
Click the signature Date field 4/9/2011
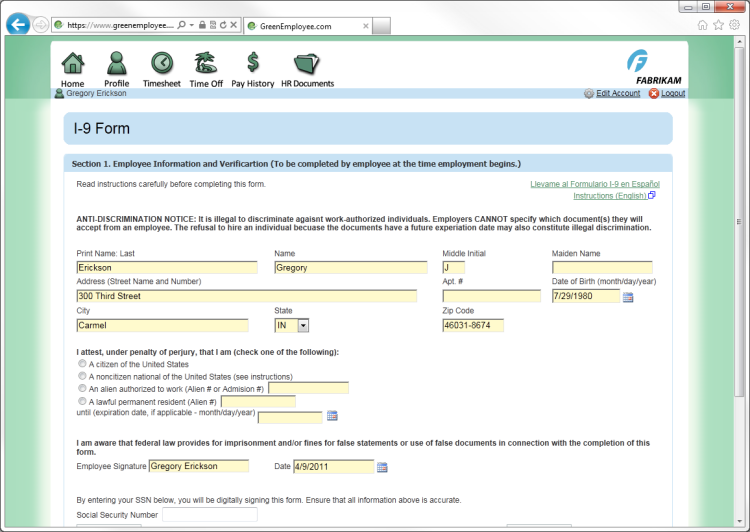333,466
